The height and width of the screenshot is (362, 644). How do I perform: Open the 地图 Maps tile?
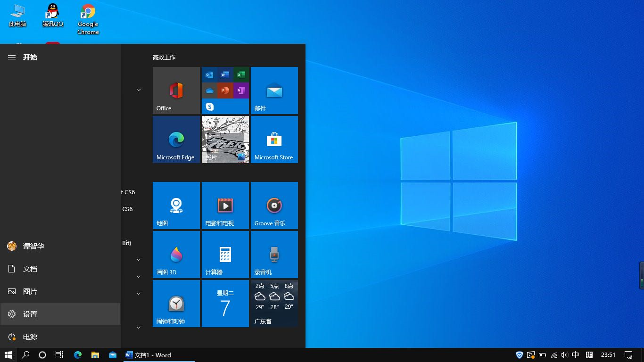point(176,206)
